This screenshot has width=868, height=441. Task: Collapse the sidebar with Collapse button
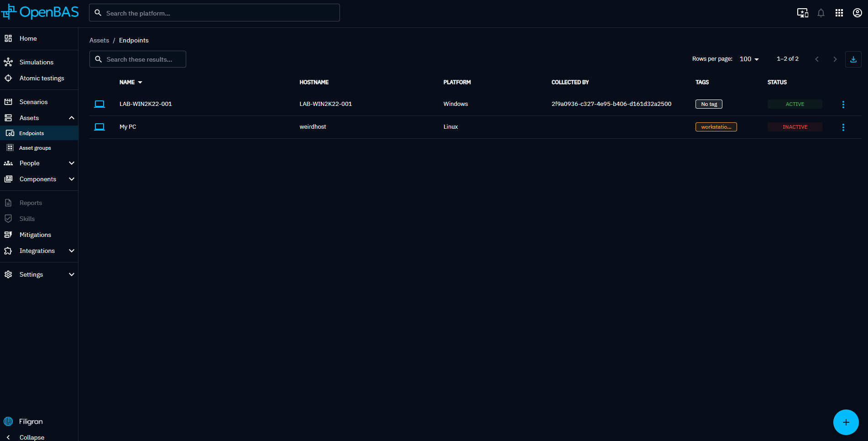(31, 437)
